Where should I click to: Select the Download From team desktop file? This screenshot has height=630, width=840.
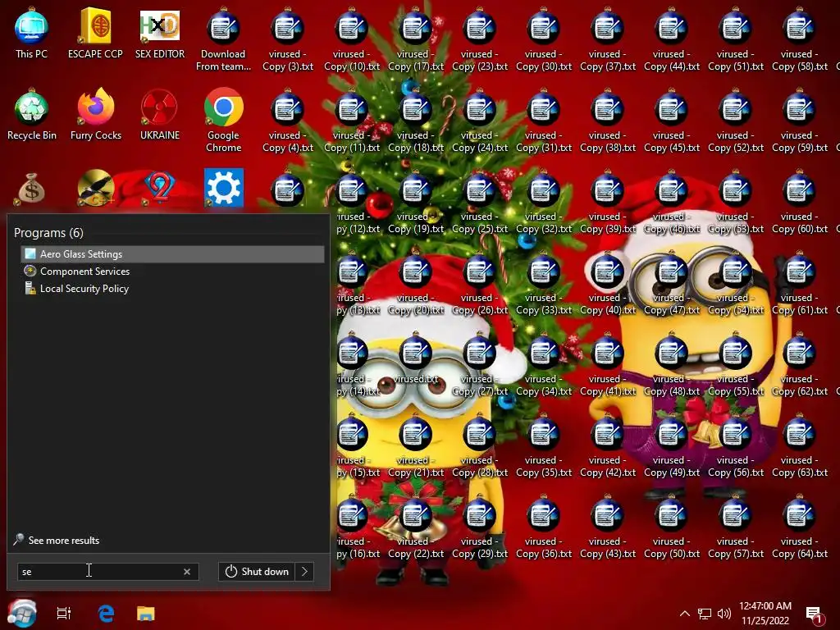click(223, 39)
